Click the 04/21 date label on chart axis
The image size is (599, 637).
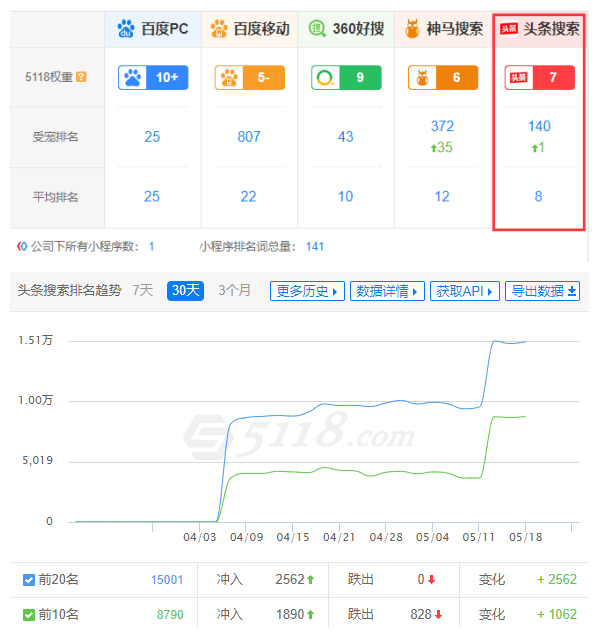pos(339,537)
